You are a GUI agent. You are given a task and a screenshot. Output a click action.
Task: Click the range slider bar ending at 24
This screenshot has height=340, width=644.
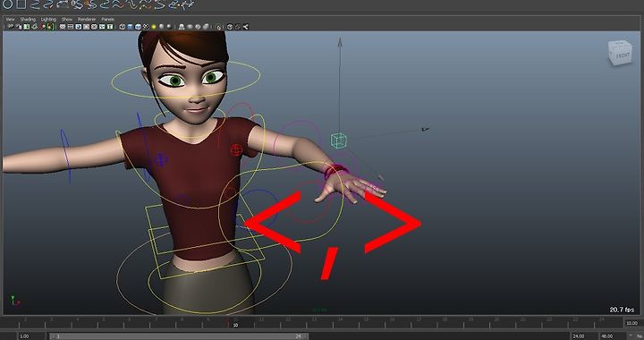click(179, 336)
